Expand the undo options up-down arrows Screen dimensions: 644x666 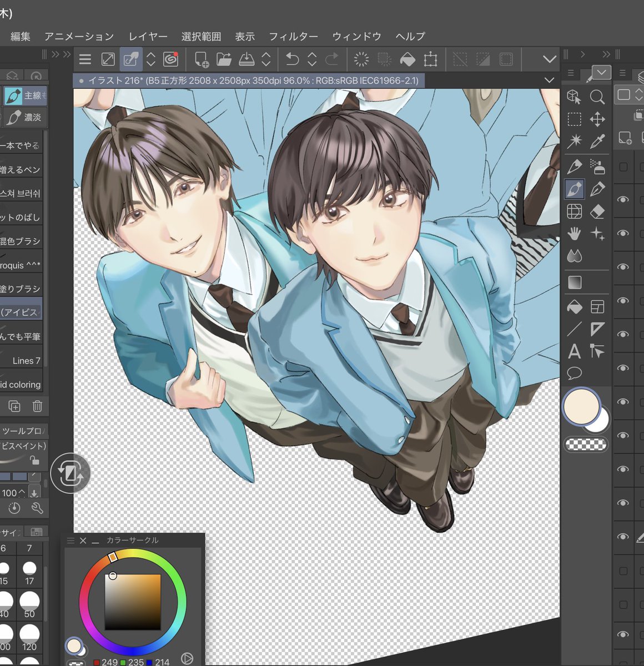pos(312,59)
